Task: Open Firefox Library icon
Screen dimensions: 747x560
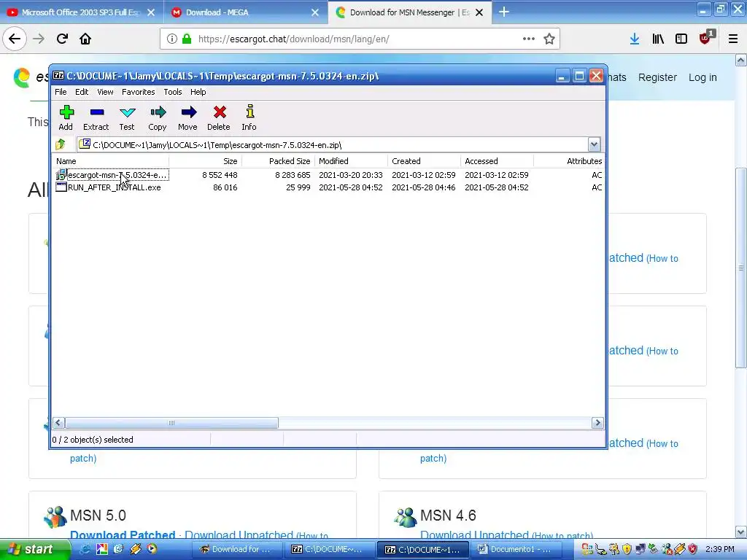Action: click(x=658, y=39)
